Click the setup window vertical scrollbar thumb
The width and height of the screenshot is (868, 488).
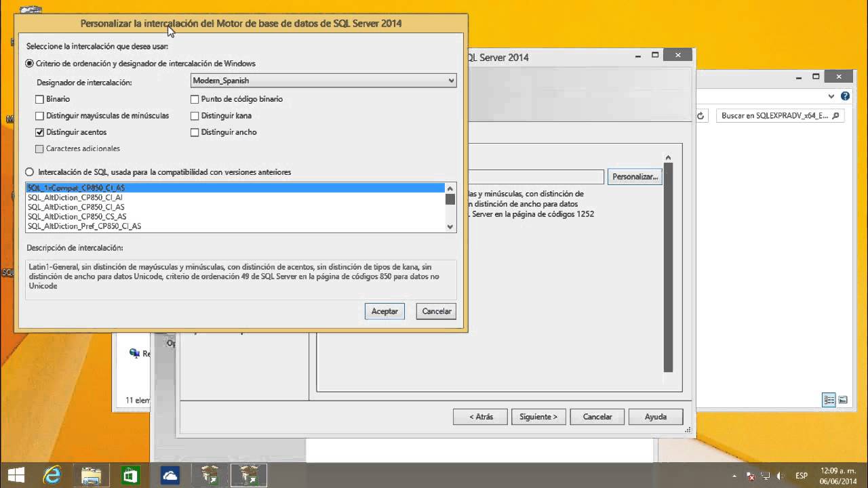pos(669,268)
